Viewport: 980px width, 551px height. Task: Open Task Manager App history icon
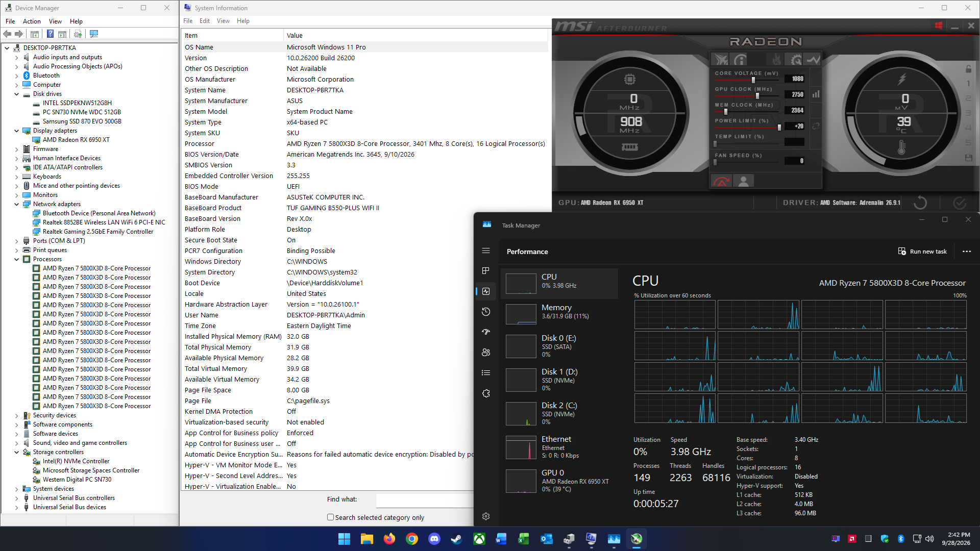click(x=486, y=312)
